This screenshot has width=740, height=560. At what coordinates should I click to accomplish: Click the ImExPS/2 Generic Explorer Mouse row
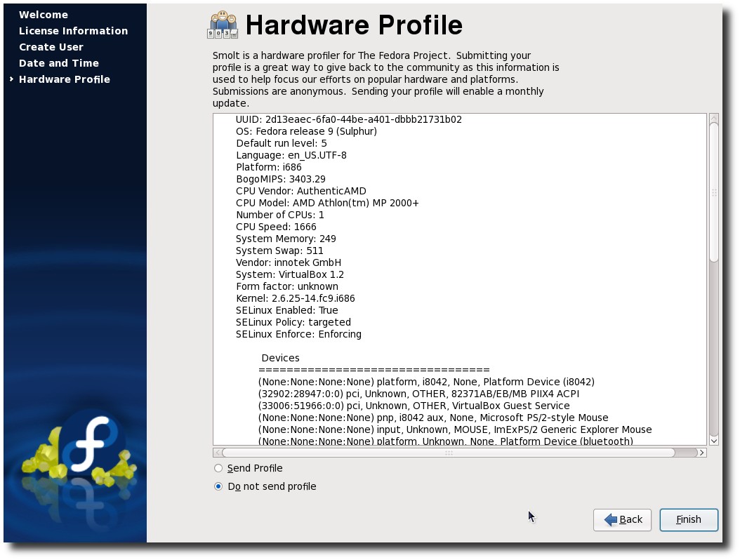(455, 429)
